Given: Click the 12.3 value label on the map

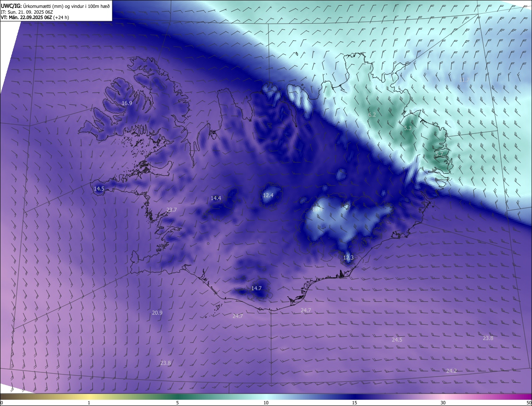Looking at the screenshot, I should pyautogui.click(x=348, y=258).
